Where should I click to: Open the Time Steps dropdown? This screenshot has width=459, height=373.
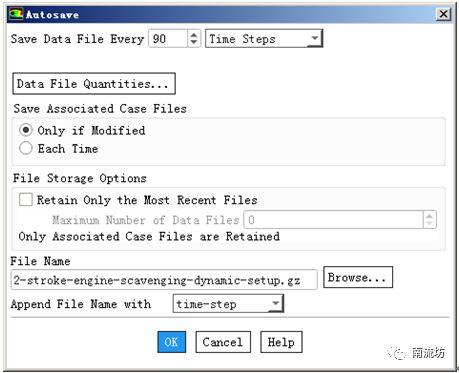264,39
